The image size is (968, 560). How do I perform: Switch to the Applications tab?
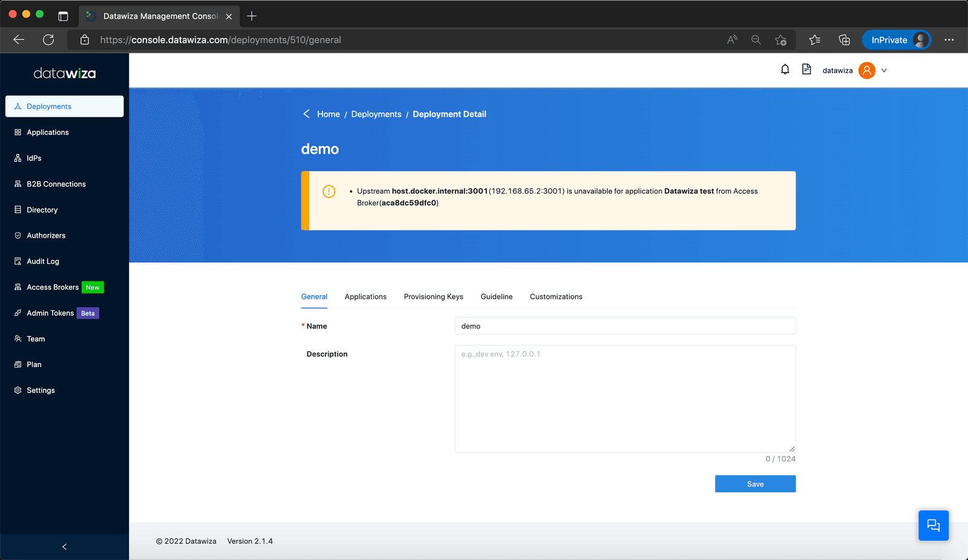click(365, 297)
